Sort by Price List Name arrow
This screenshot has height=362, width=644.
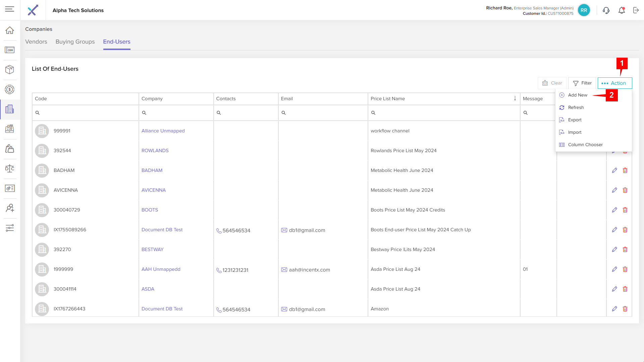click(x=515, y=98)
